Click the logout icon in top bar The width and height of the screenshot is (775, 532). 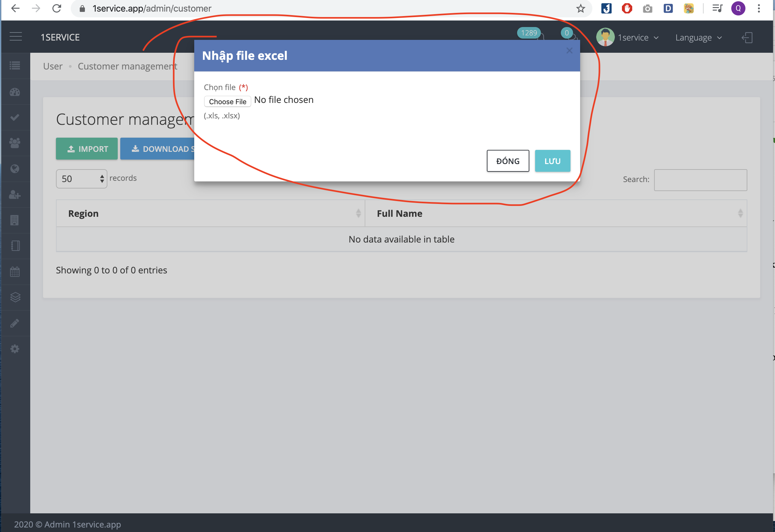click(x=747, y=38)
